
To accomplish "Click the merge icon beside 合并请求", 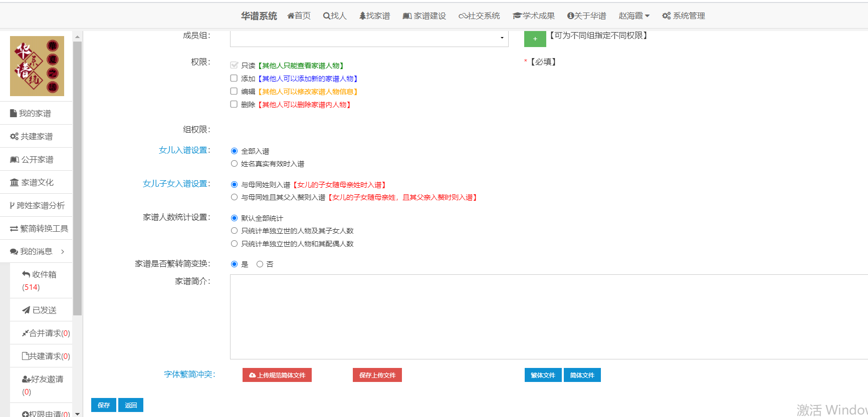I will pyautogui.click(x=25, y=333).
